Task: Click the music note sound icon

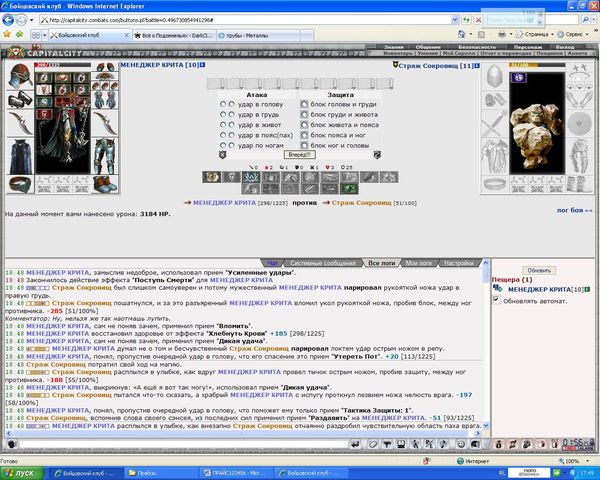Action: 443,444
